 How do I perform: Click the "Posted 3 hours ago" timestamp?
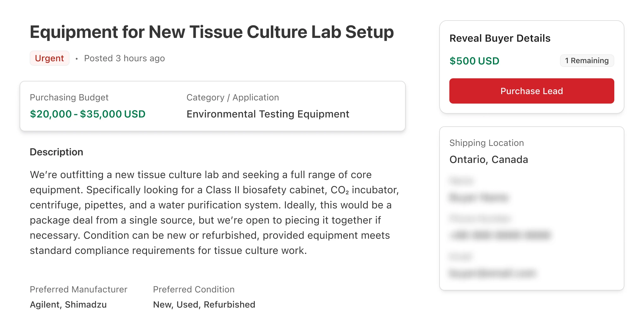click(124, 58)
